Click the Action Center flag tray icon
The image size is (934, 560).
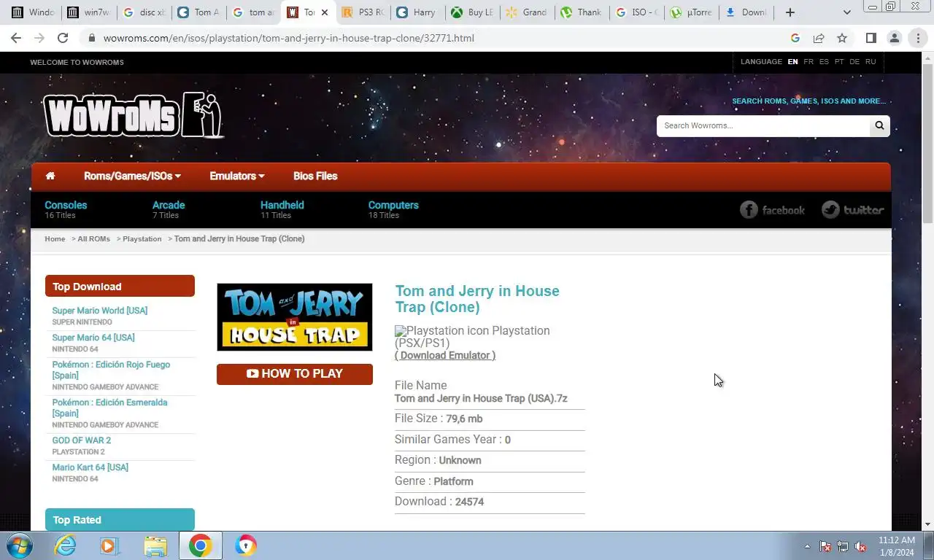825,546
